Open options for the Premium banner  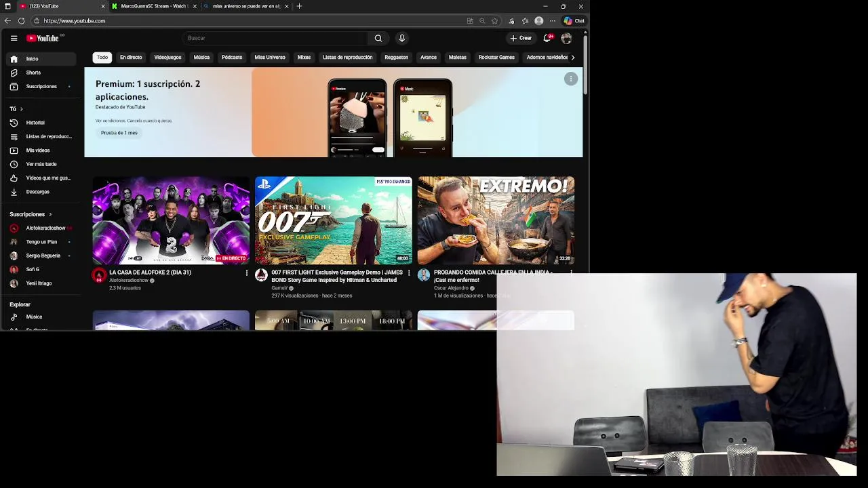click(571, 79)
